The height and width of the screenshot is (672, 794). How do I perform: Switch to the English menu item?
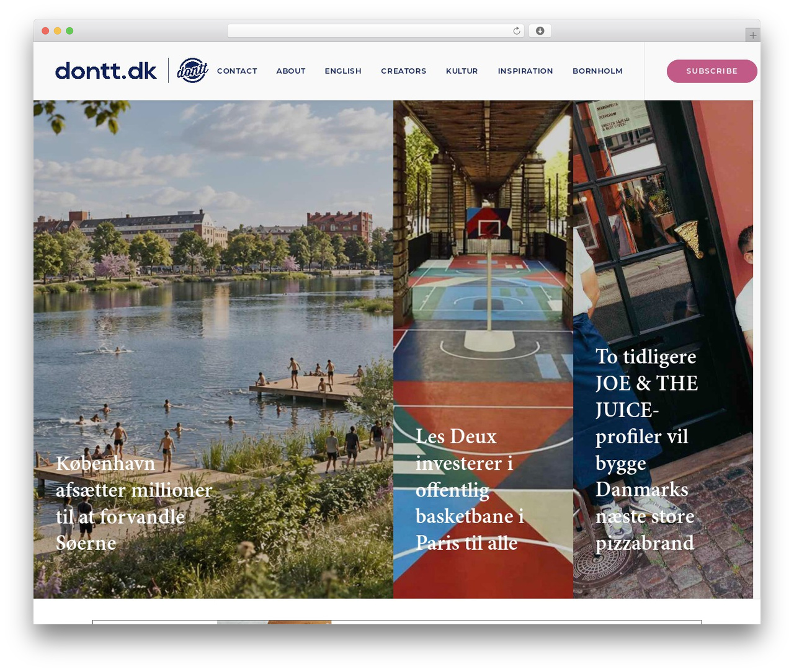pyautogui.click(x=343, y=71)
